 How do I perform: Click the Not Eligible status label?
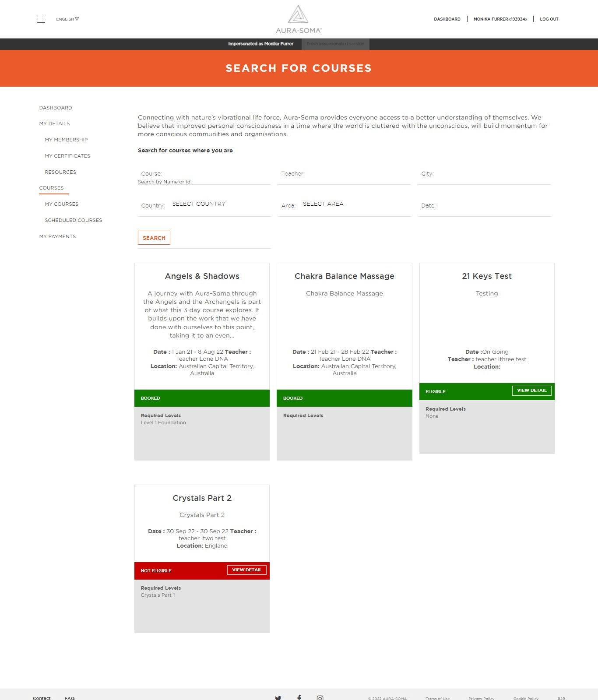pyautogui.click(x=156, y=571)
